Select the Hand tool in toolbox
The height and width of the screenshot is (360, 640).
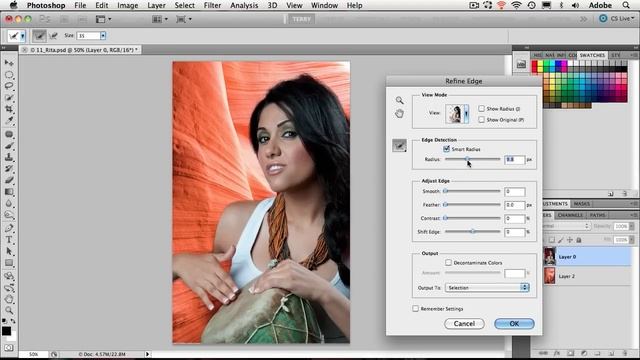point(9,299)
